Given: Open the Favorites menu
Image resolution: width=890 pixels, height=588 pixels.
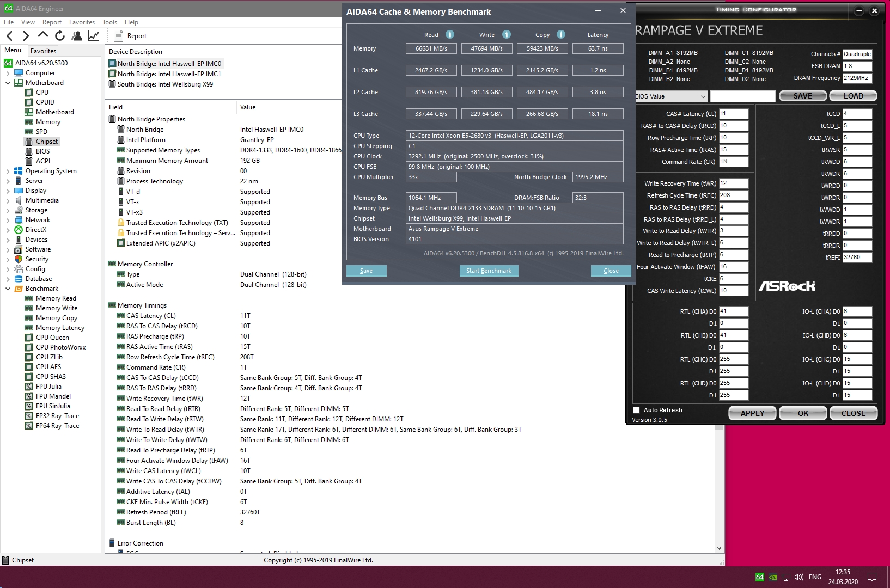Looking at the screenshot, I should point(82,22).
